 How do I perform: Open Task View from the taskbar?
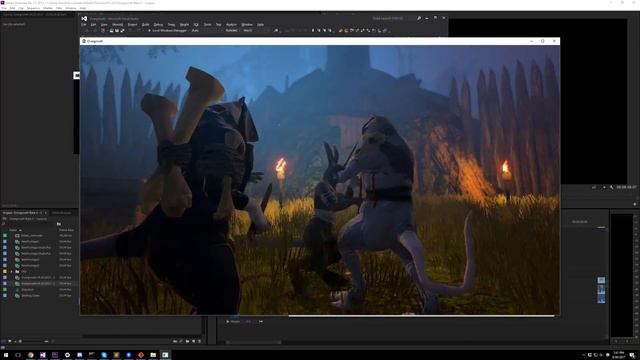point(18,355)
